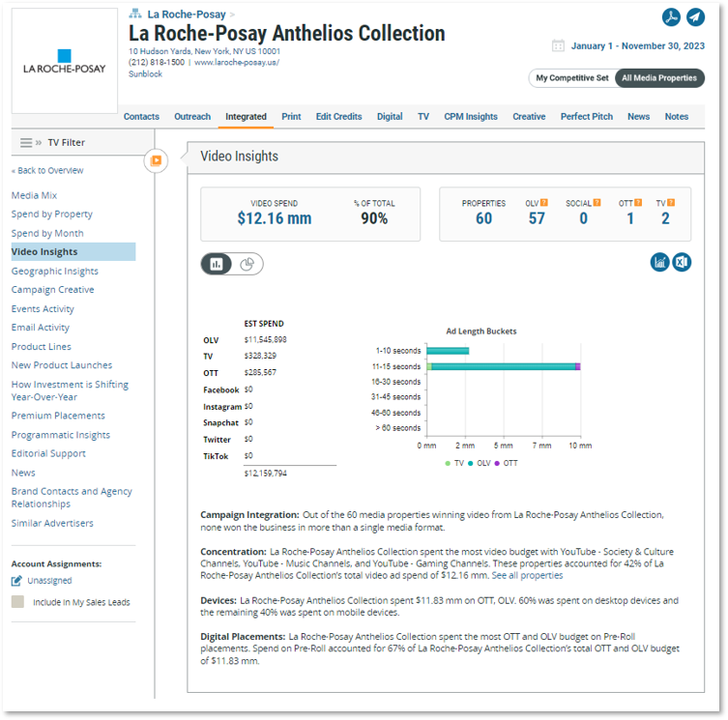The width and height of the screenshot is (728, 720).
Task: Expand the TV Filter panel arrows
Action: tap(39, 142)
